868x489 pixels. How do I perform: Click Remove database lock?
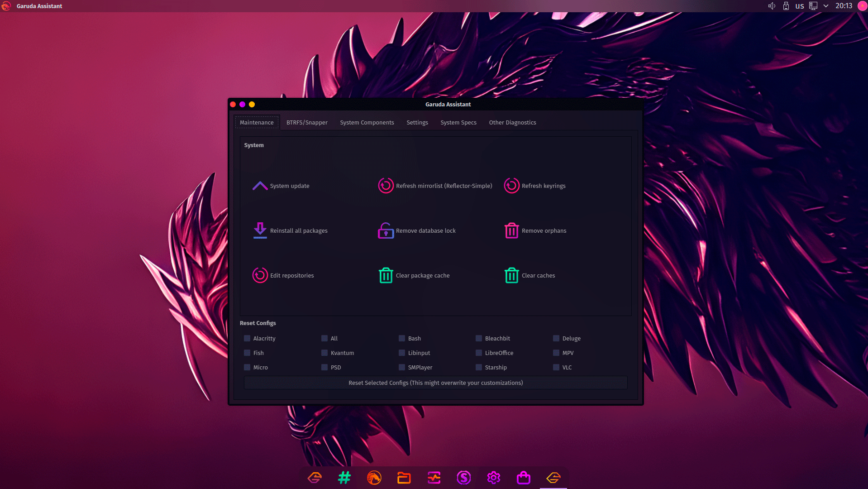(x=417, y=230)
